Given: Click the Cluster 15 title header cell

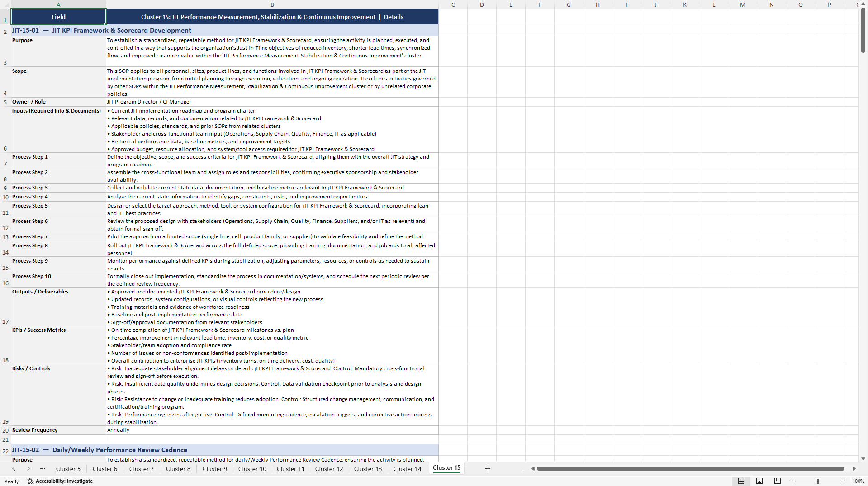Looking at the screenshot, I should 272,17.
